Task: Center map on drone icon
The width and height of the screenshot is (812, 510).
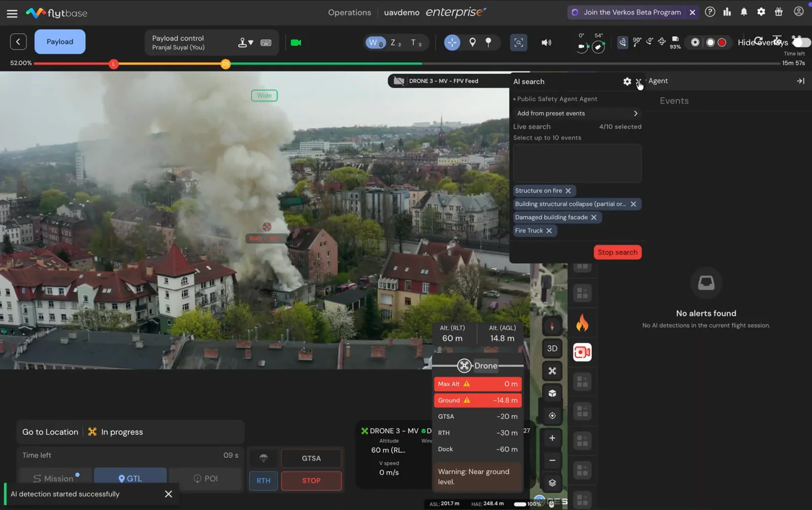Action: (552, 371)
